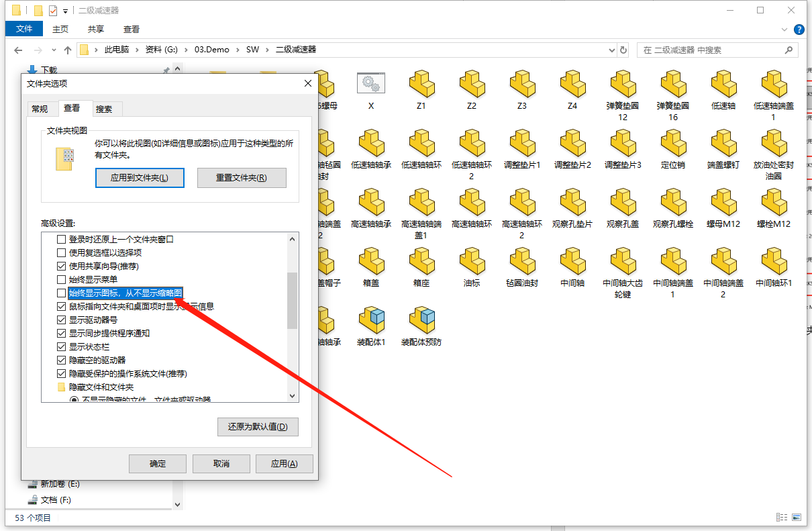The image size is (812, 531).
Task: Open the address bar dropdown arrow
Action: 611,50
